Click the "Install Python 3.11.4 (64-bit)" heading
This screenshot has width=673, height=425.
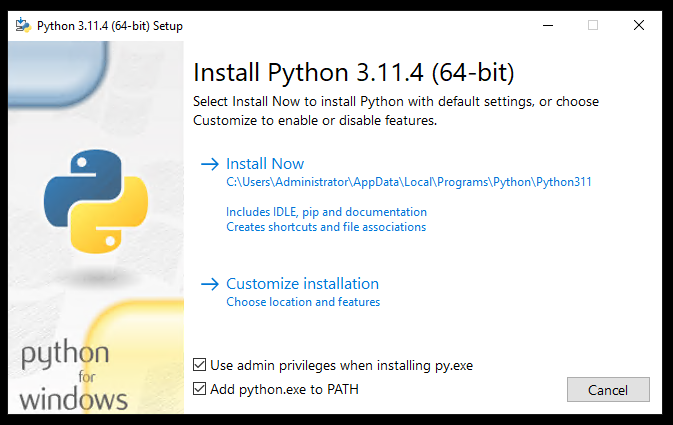coord(352,73)
